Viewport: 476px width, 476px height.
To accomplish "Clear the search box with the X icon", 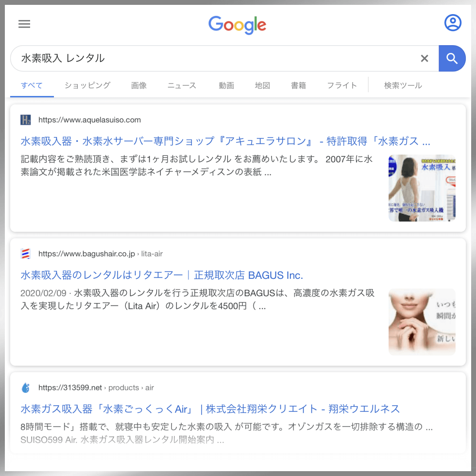I will coord(425,58).
